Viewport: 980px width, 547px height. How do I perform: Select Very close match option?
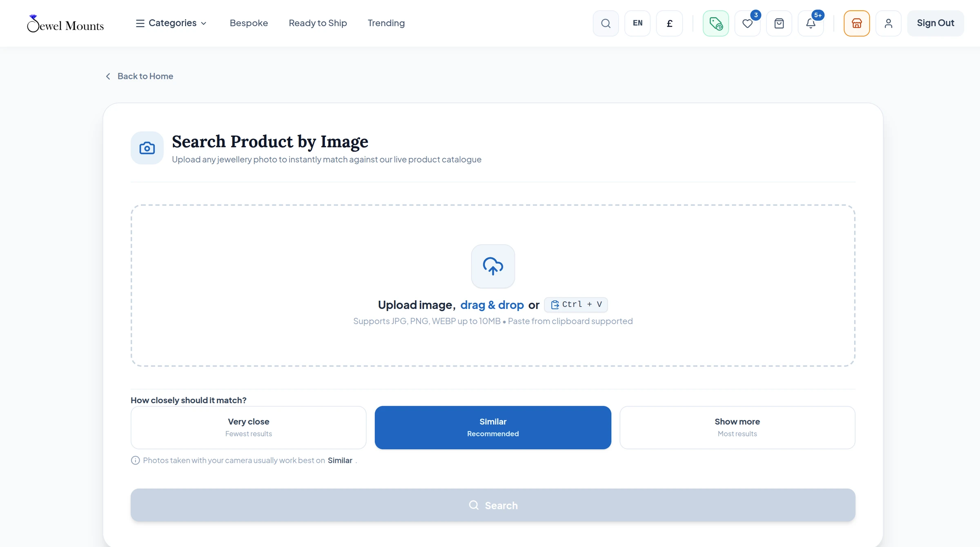(x=248, y=427)
